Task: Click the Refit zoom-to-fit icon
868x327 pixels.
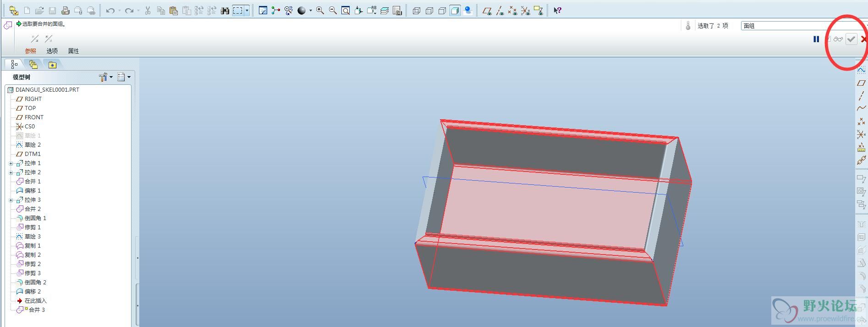Action: pos(346,11)
